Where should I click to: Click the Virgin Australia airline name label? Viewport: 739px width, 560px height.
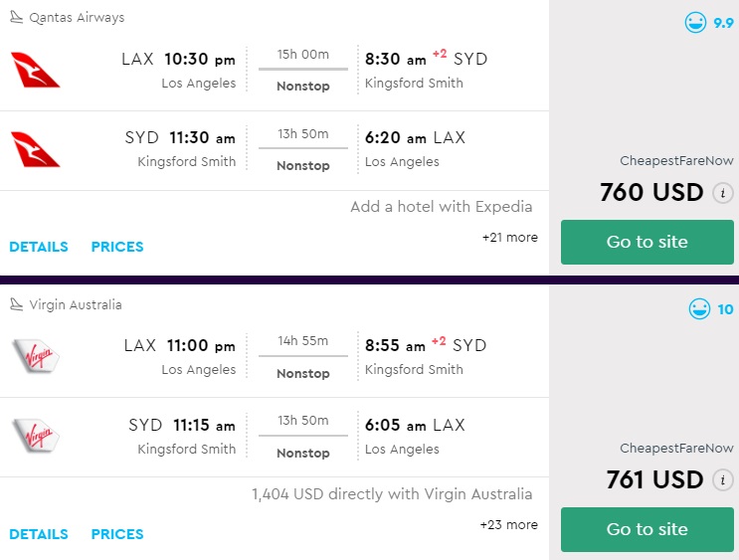(x=76, y=304)
